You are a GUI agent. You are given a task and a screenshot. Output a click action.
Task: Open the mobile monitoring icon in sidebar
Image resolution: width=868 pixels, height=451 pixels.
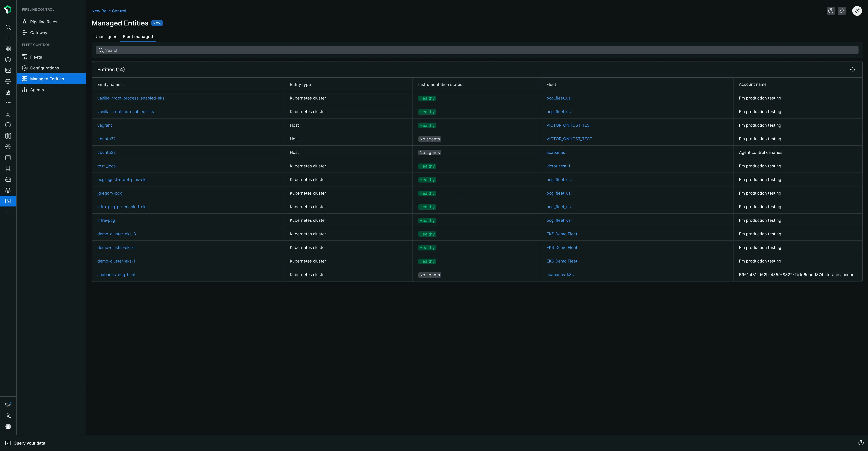click(8, 168)
